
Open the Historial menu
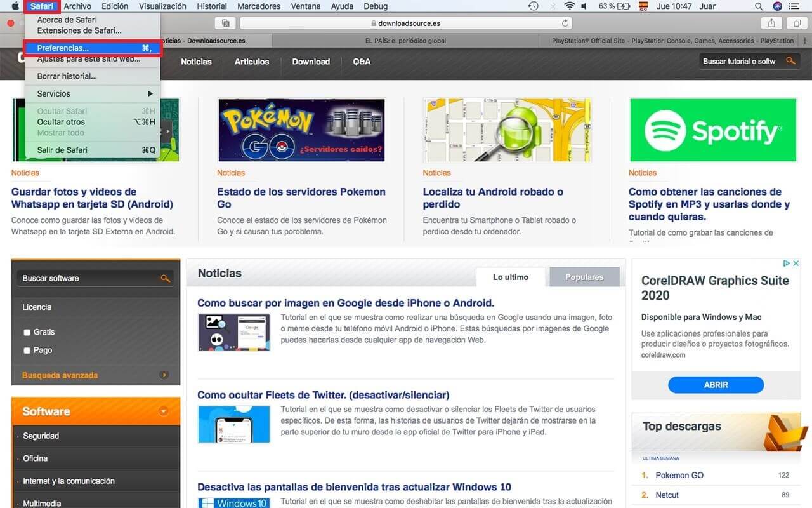212,6
